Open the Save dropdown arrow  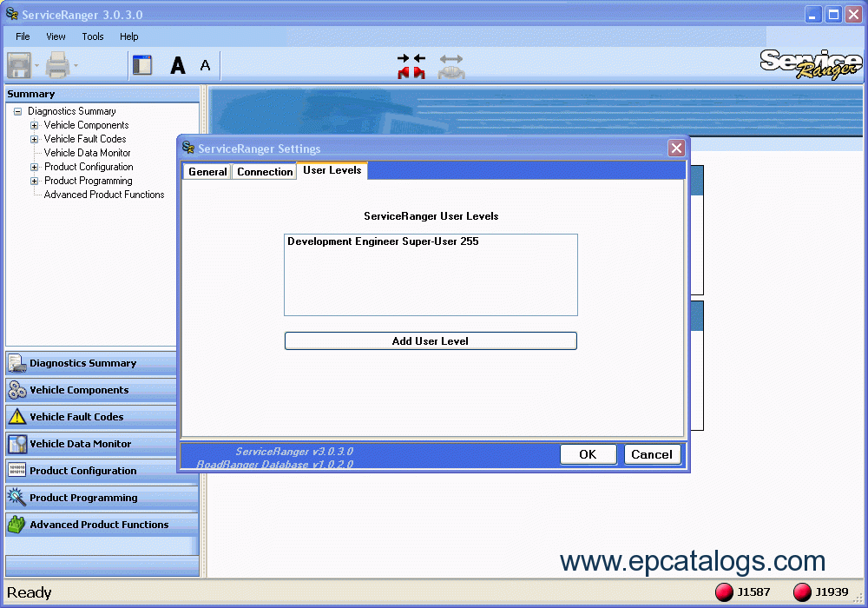(x=36, y=66)
